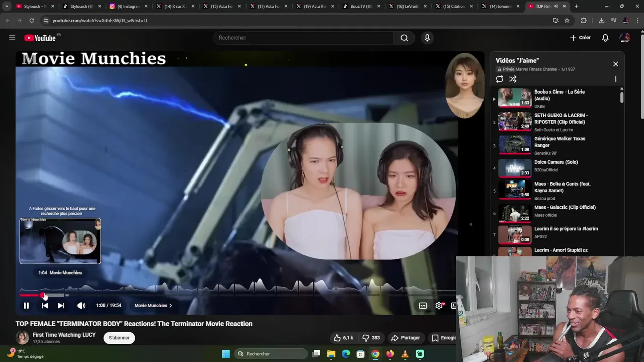This screenshot has width=644, height=362.
Task: Open the channel avatar below the video
Action: [x=22, y=338]
